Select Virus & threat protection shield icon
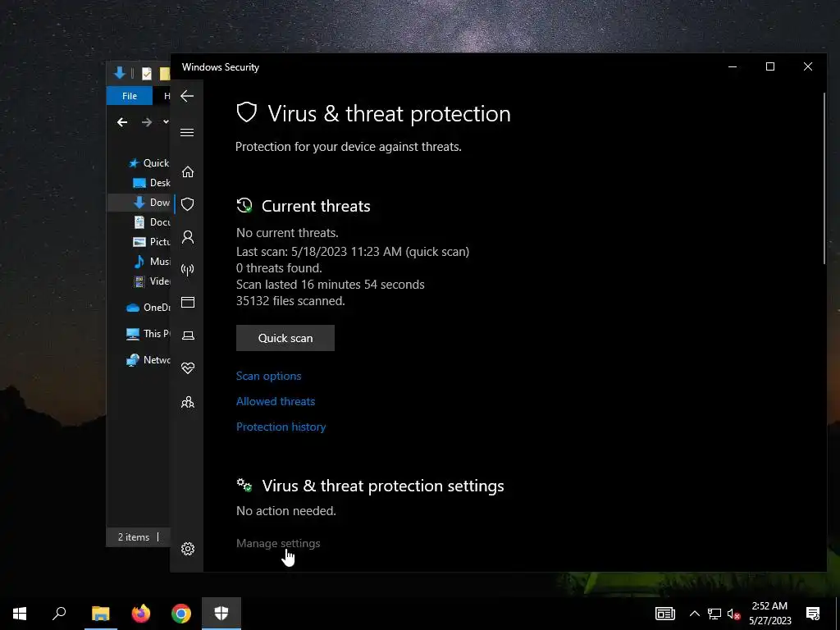840x630 pixels. [x=188, y=204]
